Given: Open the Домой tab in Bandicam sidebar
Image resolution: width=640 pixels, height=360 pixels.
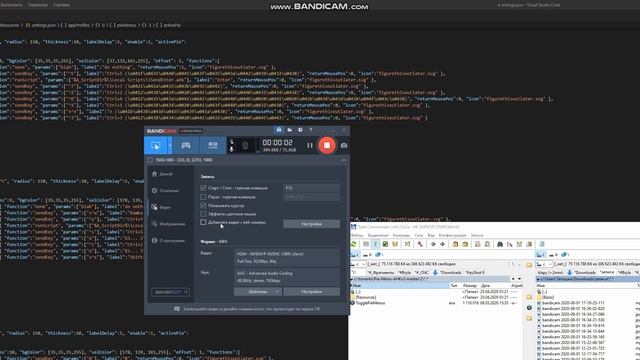Looking at the screenshot, I should [x=162, y=174].
